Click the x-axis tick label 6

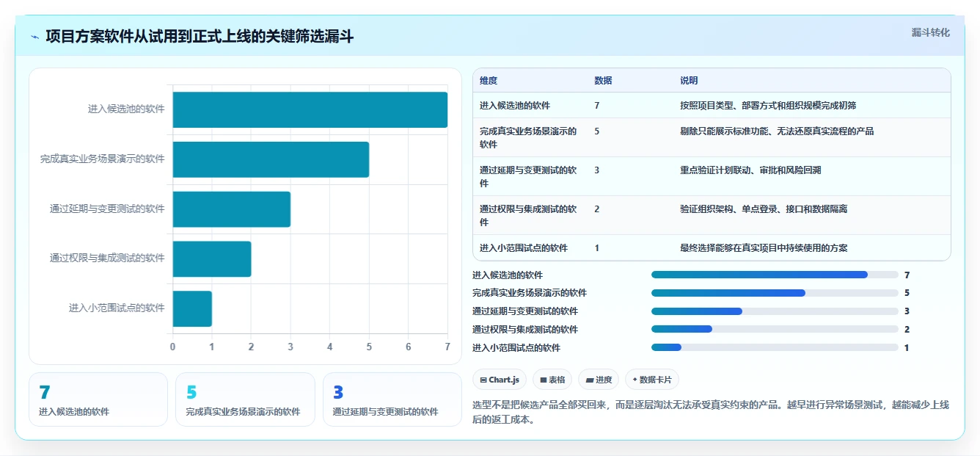click(x=409, y=347)
